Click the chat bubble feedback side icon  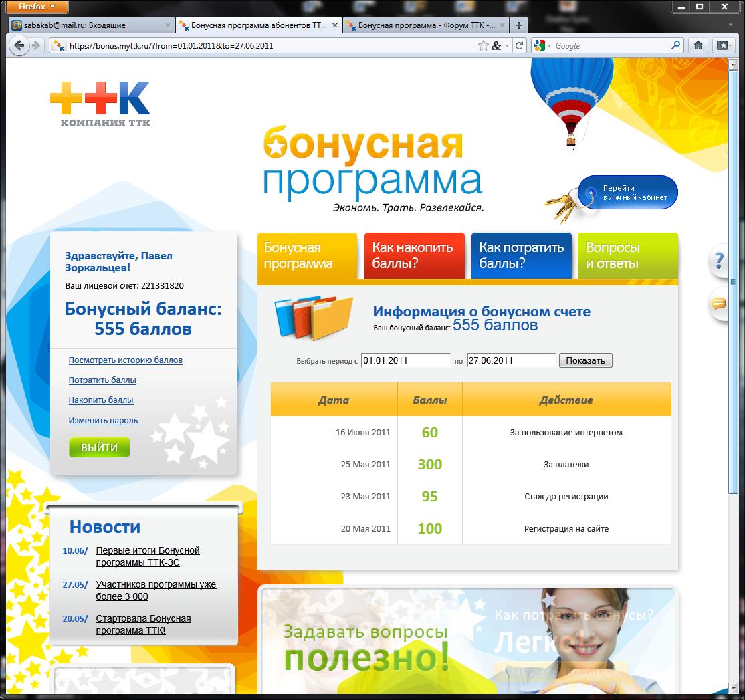click(x=718, y=303)
